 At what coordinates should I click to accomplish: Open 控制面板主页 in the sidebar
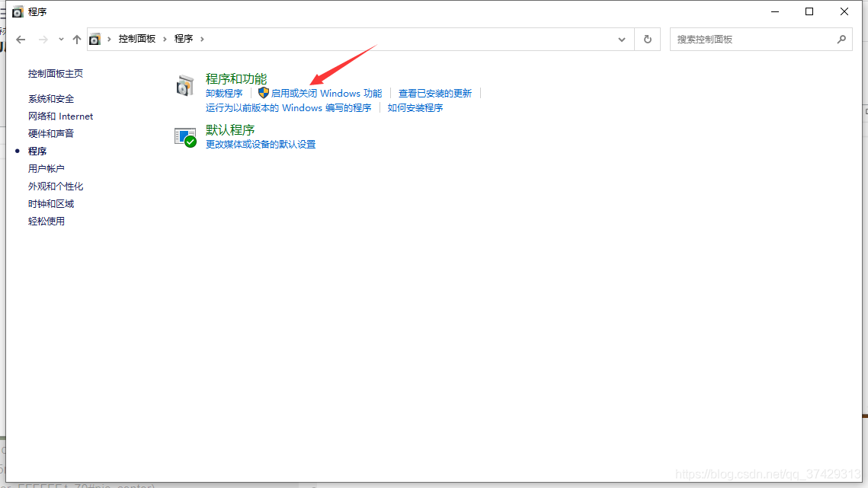pos(56,74)
